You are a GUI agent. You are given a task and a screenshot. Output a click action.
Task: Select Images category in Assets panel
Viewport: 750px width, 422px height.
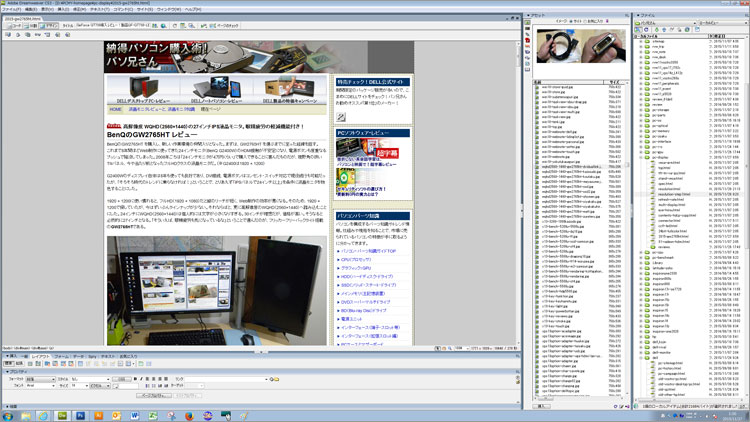pos(528,22)
